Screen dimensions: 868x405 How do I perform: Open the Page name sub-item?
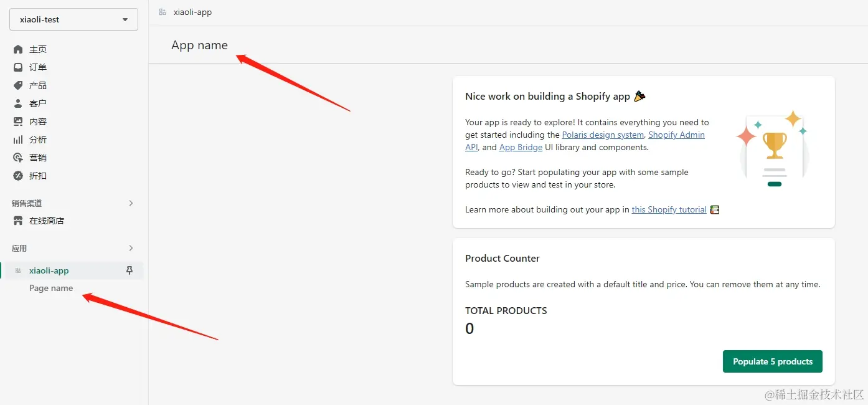click(51, 288)
